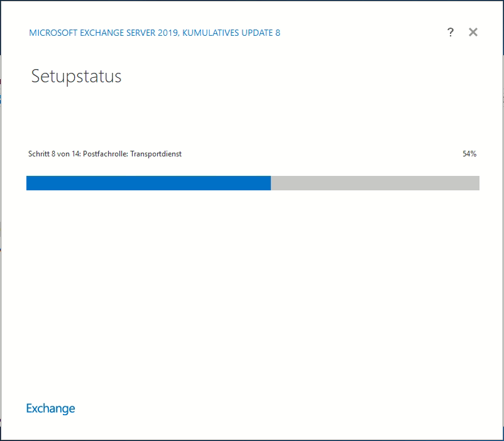
Task: Click the gray unfilled part of progress bar
Action: [x=375, y=183]
